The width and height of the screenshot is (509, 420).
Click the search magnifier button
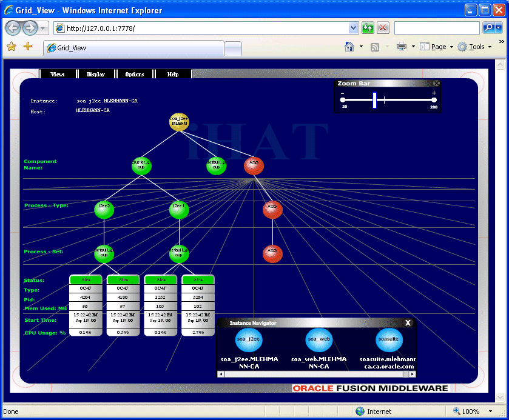(x=488, y=28)
